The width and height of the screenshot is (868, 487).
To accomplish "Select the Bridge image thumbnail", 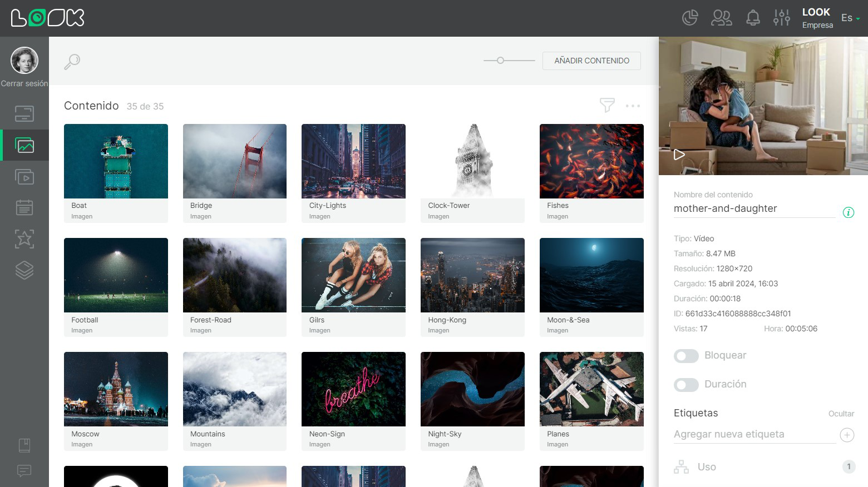I will point(235,161).
